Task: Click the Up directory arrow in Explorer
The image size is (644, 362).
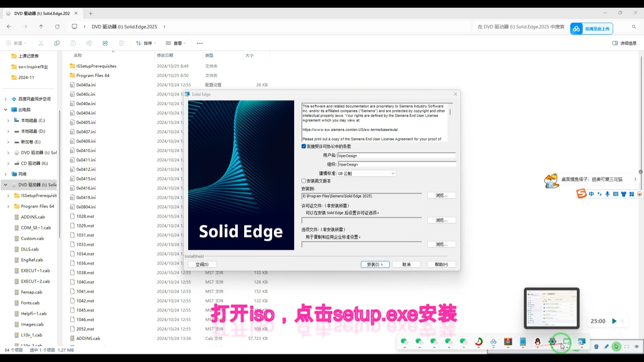Action: (x=41, y=26)
